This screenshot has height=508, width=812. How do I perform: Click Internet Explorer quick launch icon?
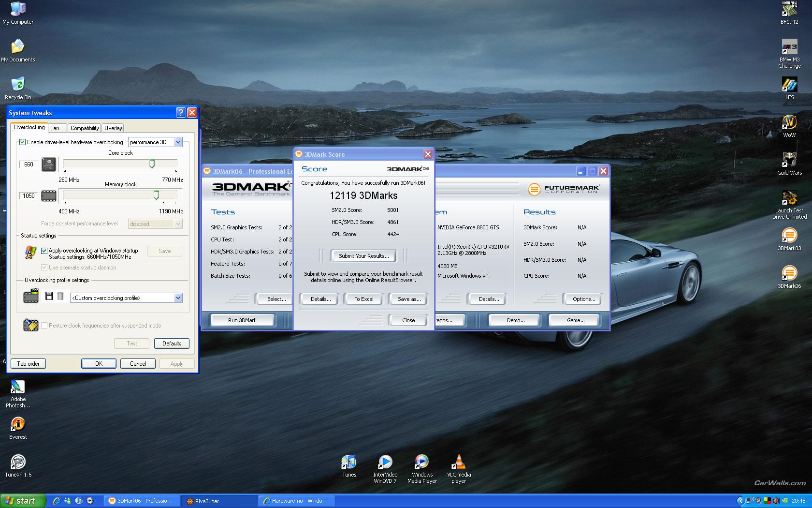tap(57, 501)
